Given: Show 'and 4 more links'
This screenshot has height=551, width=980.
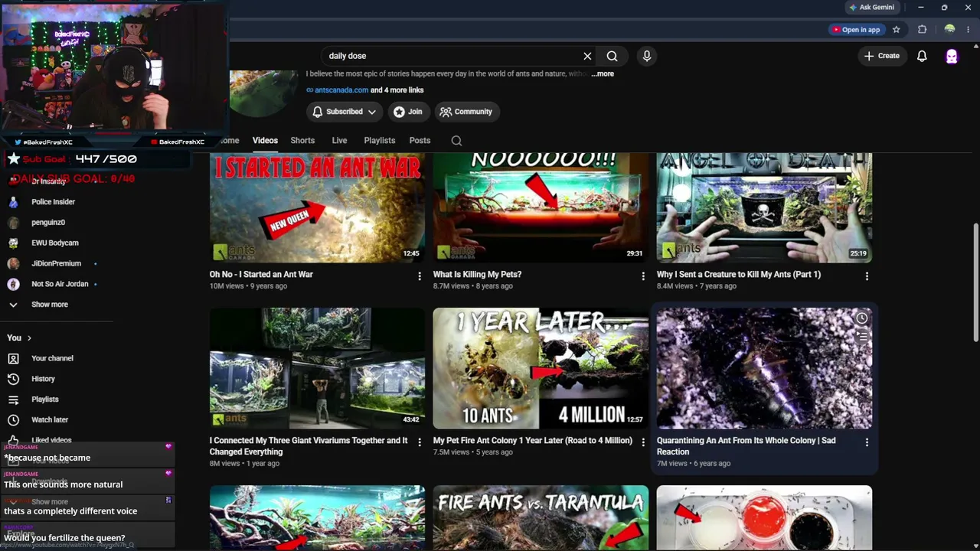Looking at the screenshot, I should (397, 90).
